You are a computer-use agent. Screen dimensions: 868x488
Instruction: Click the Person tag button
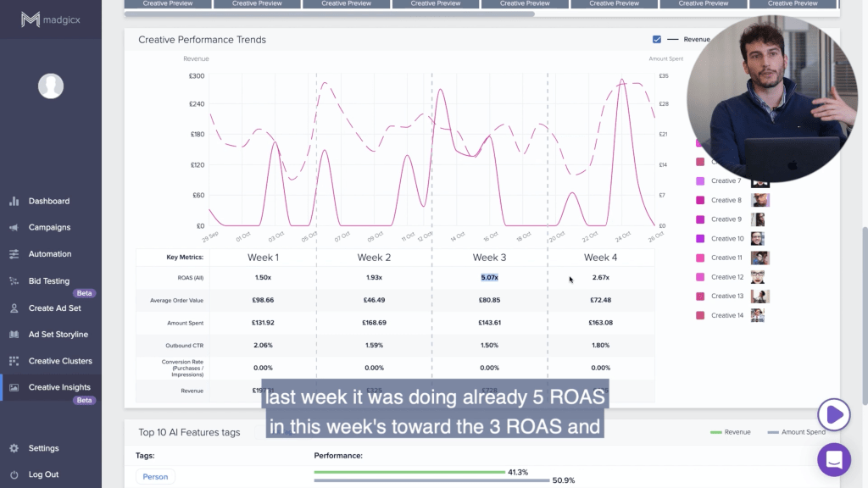[155, 477]
